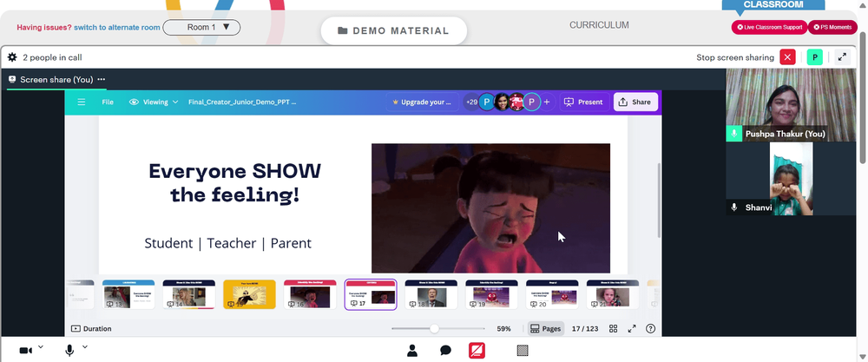Screen dimensions: 868x362
Task: Click collaborator avatar P with cyan ring
Action: click(531, 102)
